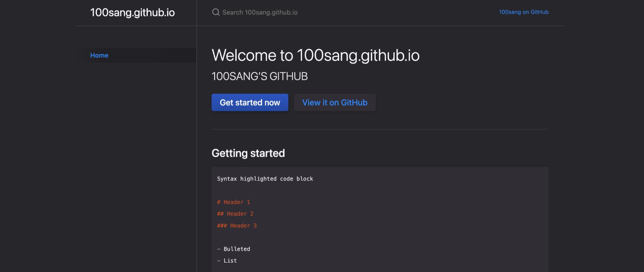The height and width of the screenshot is (272, 644).
Task: Open the 100sang on GitHub link
Action: point(524,12)
